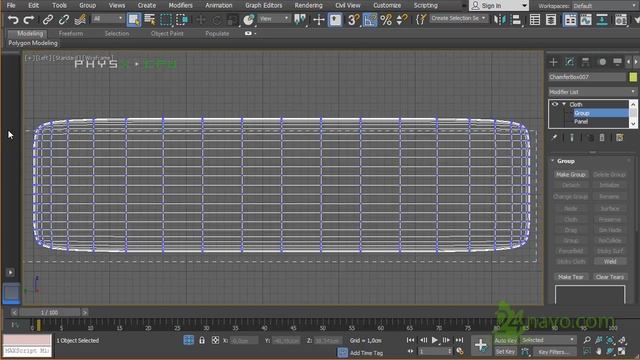Screen dimensions: 640x360
Task: Click the modifier stack scrollbar
Action: [x=633, y=114]
